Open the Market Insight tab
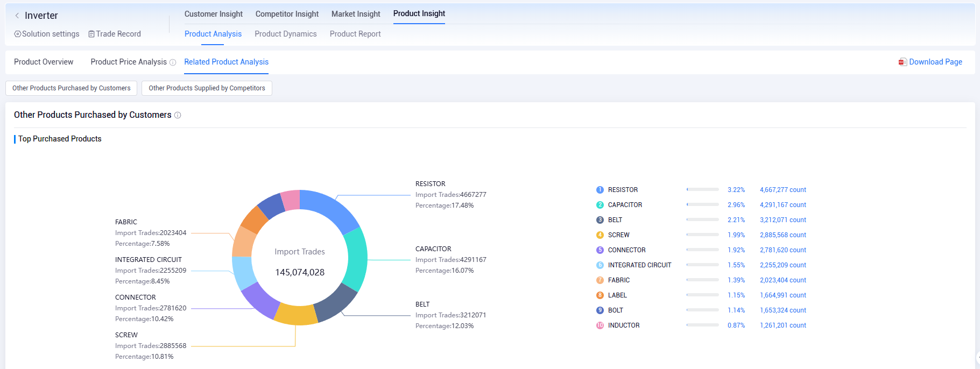980x369 pixels. point(355,14)
